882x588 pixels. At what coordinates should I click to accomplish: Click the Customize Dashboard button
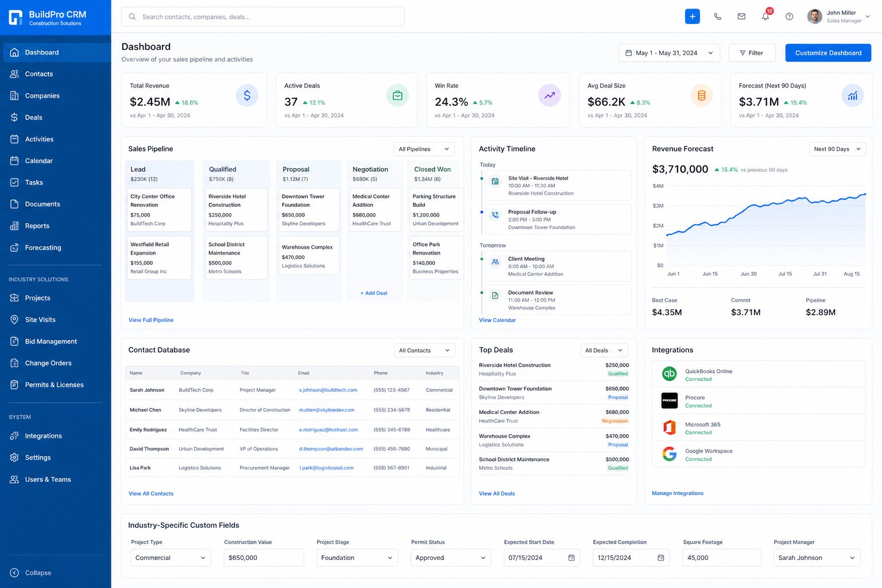pyautogui.click(x=828, y=53)
